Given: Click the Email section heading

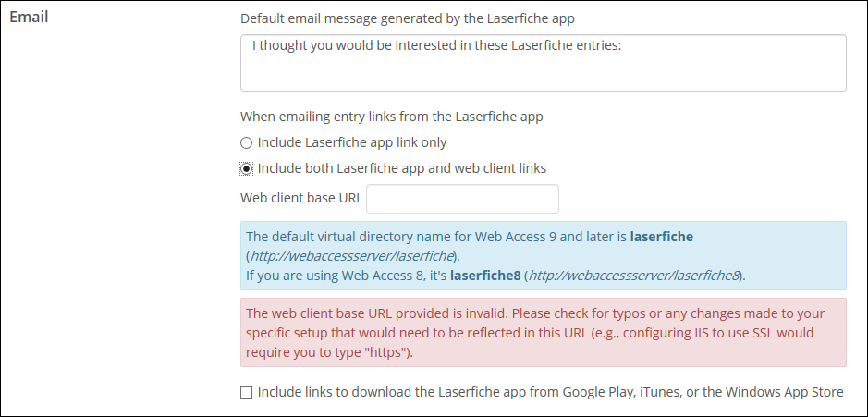Looking at the screenshot, I should click(29, 17).
